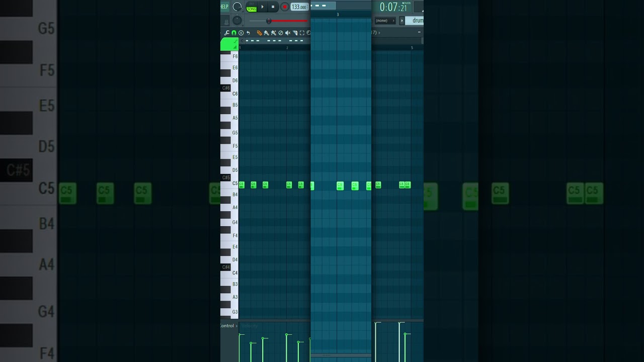The image size is (644, 362).
Task: Toggle the PAT/SONG mode switch
Action: pyautogui.click(x=252, y=7)
